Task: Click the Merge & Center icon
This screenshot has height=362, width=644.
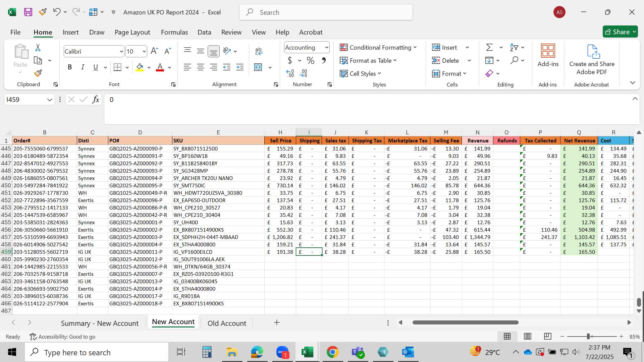Action: pos(258,67)
